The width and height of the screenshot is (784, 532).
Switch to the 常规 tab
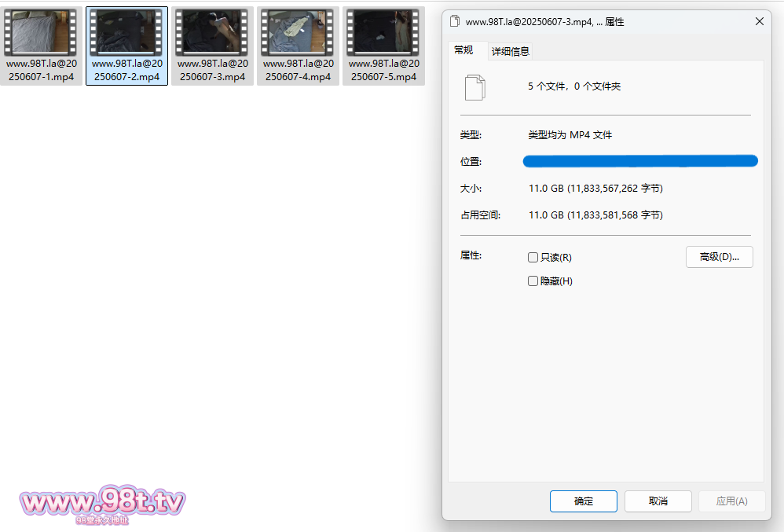click(464, 50)
